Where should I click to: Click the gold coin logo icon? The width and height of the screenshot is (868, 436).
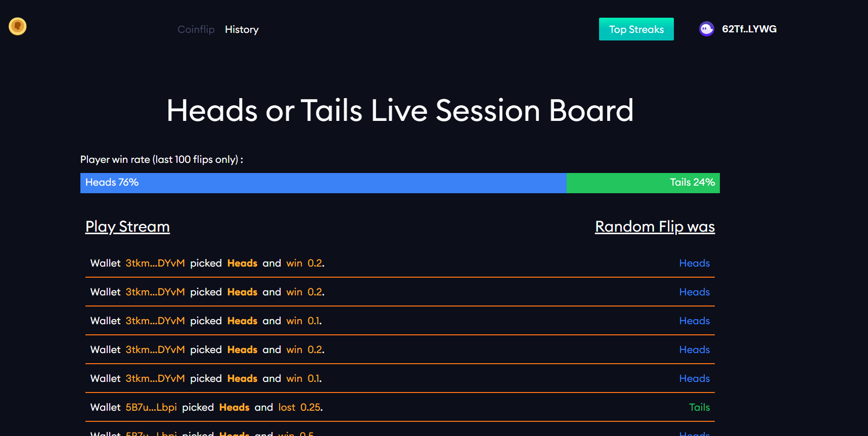pos(18,26)
